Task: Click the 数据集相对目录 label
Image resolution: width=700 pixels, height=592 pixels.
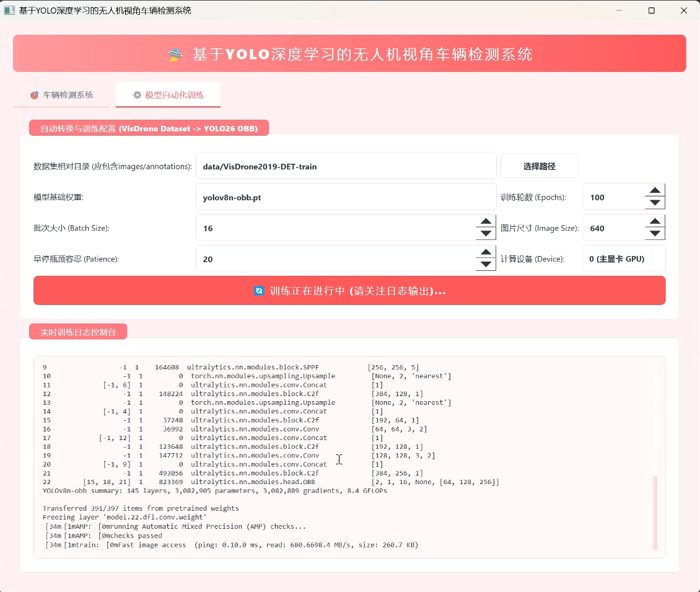Action: (x=113, y=166)
